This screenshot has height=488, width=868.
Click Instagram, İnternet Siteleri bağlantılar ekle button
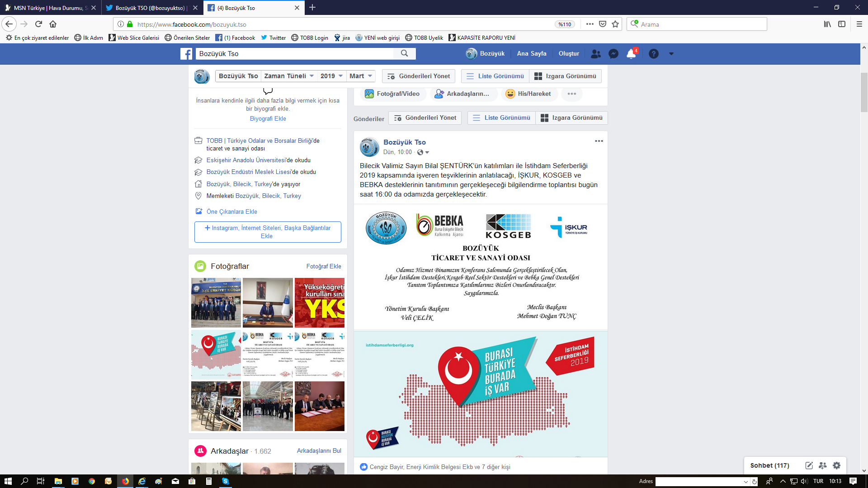pos(268,232)
